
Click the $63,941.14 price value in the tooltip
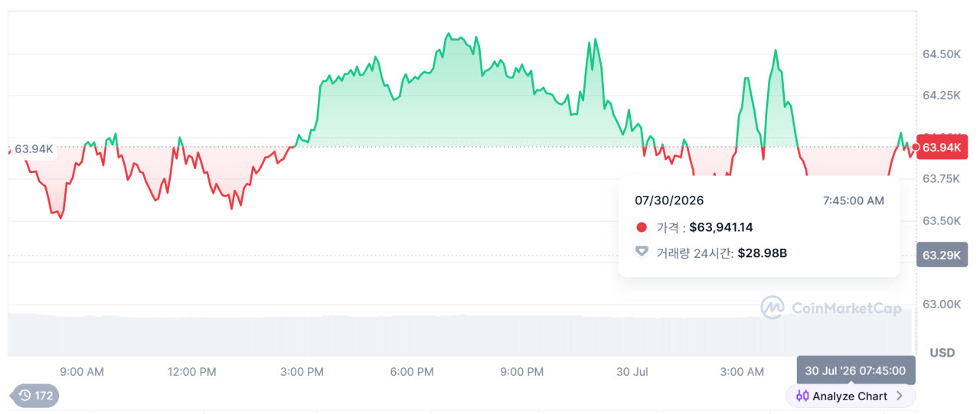(720, 227)
